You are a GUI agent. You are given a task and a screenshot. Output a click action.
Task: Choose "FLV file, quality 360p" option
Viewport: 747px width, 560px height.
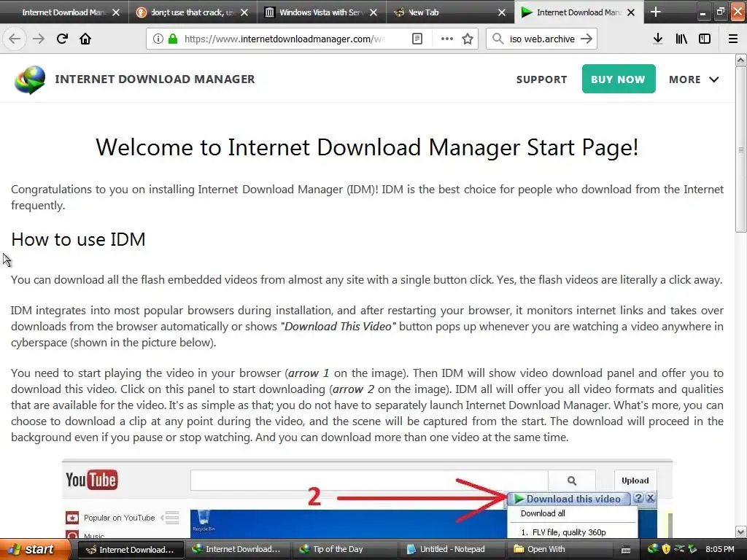(563, 532)
